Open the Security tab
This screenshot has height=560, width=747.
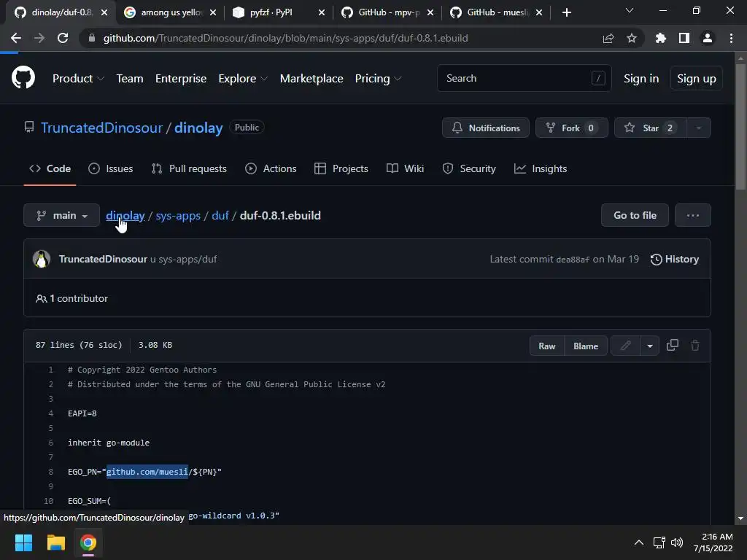469,168
